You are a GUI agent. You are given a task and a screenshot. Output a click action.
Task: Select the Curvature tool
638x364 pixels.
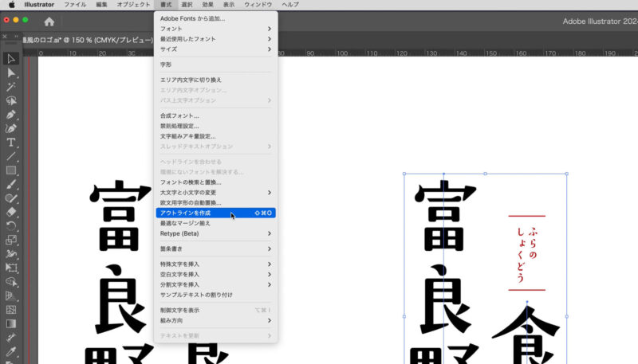point(11,128)
